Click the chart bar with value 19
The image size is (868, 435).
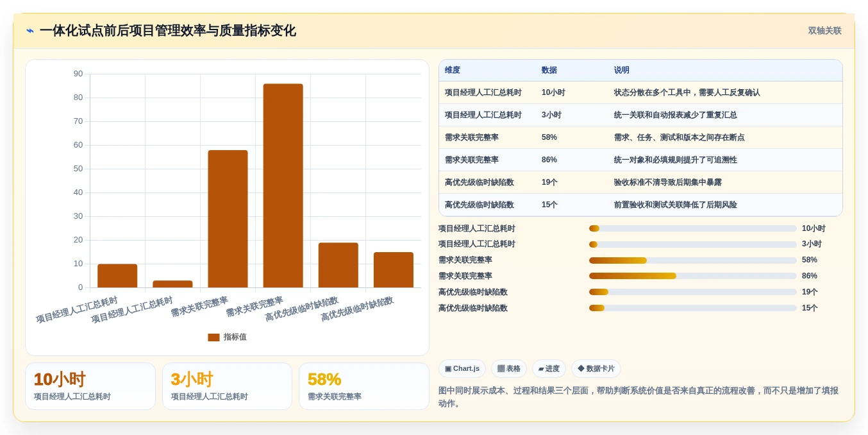338,265
